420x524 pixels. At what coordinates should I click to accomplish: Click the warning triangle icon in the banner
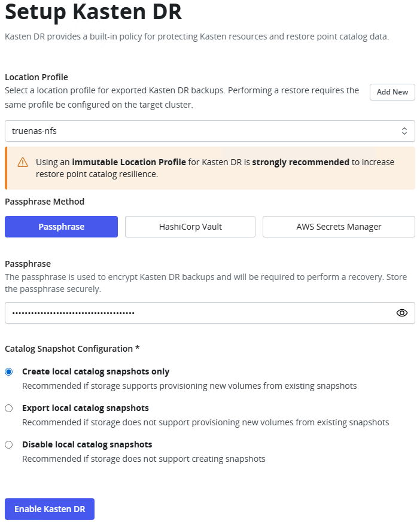pos(23,163)
